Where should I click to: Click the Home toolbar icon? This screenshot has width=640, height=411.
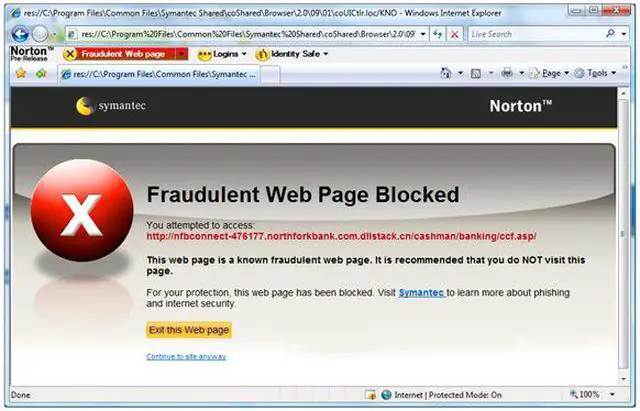pos(446,74)
